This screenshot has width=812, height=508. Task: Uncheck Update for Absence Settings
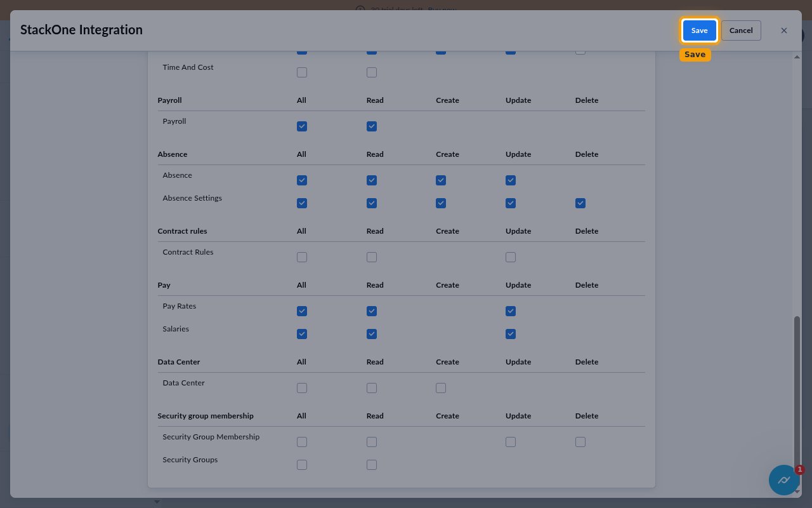[x=511, y=203]
